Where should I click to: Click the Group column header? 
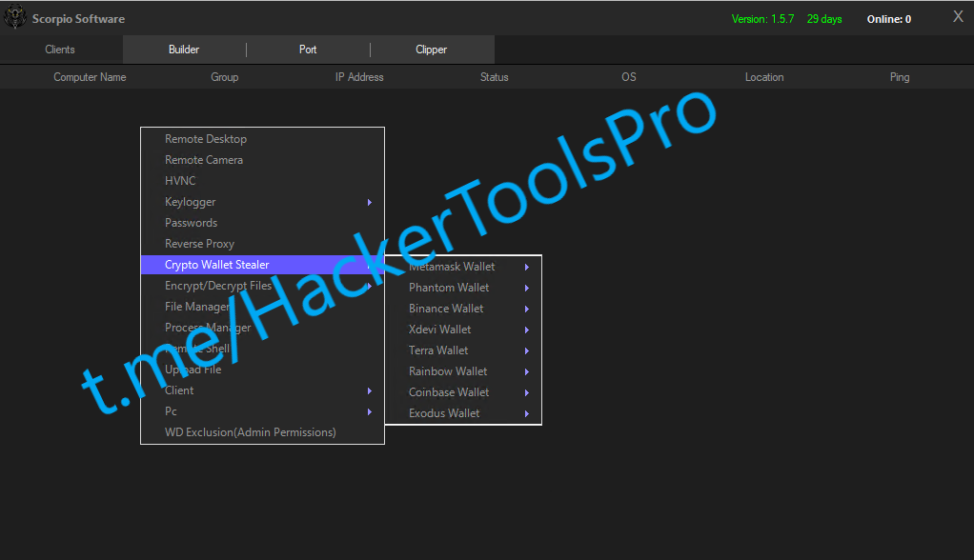coord(224,77)
